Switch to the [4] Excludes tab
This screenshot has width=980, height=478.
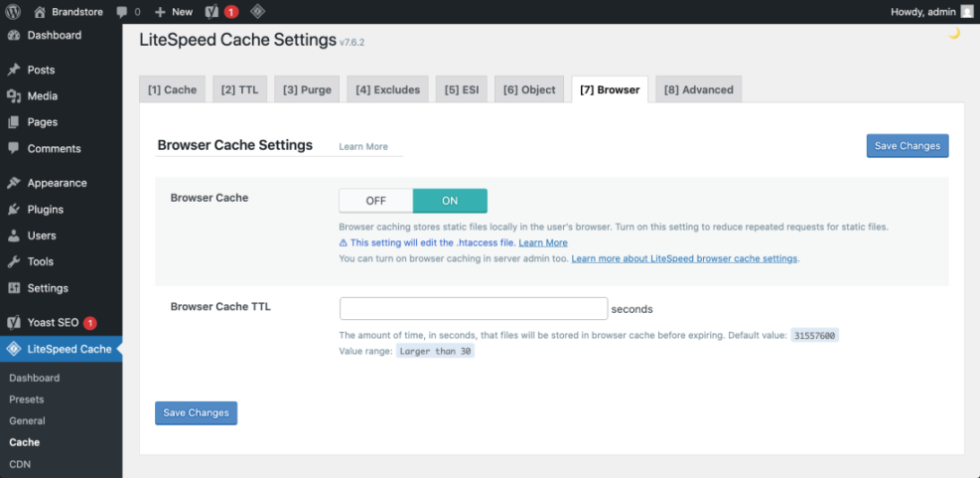point(387,89)
